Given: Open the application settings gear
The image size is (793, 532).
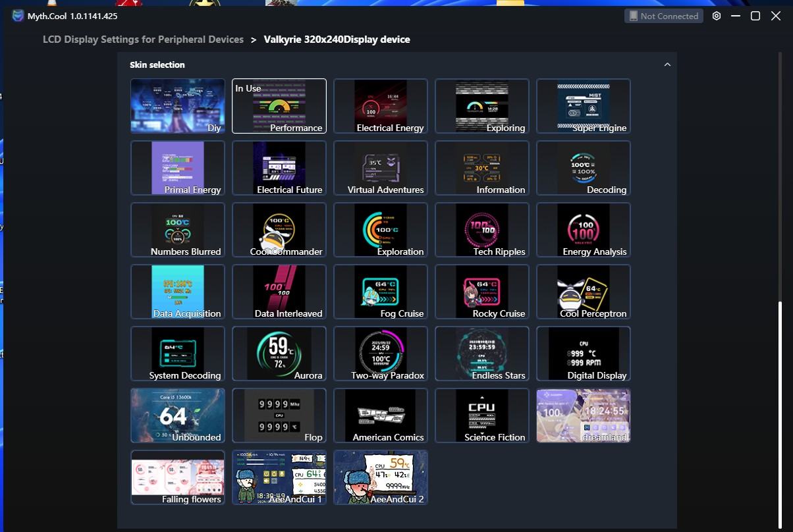Looking at the screenshot, I should click(x=717, y=16).
